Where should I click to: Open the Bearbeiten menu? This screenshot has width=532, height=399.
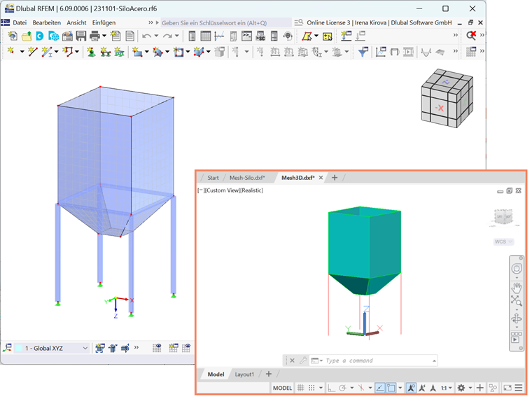point(47,22)
